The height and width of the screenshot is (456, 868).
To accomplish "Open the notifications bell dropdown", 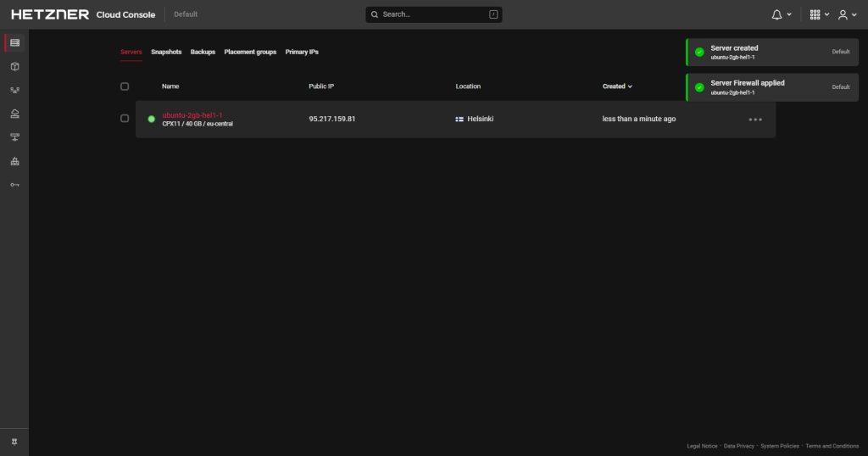I will [781, 14].
